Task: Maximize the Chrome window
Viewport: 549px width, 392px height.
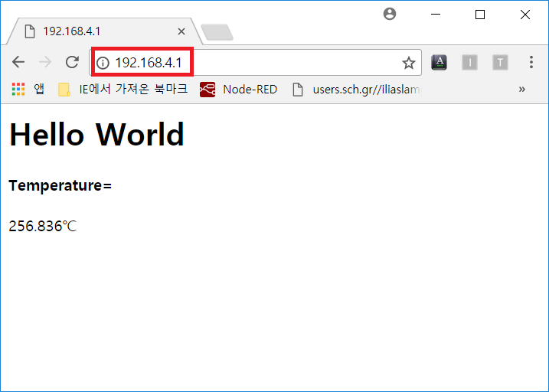Action: point(480,15)
